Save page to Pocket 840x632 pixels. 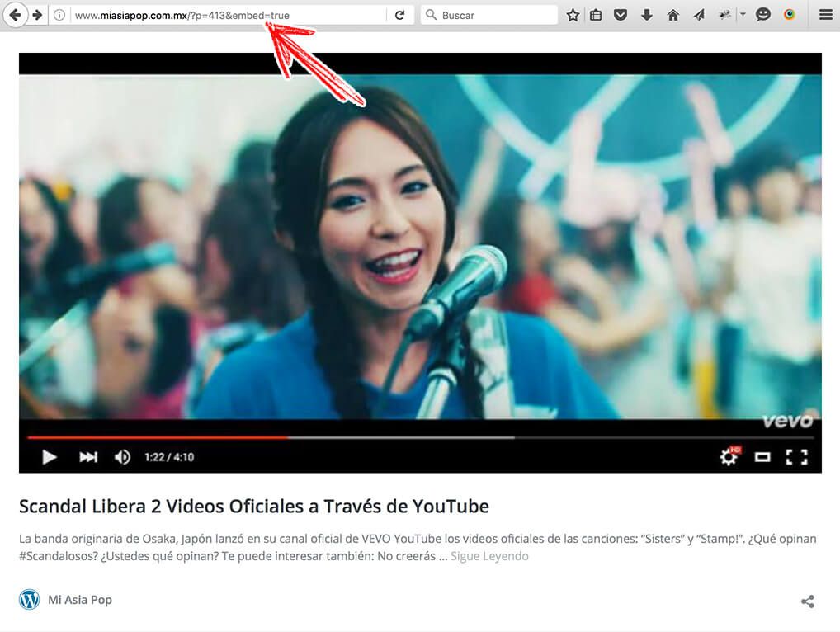pyautogui.click(x=621, y=15)
